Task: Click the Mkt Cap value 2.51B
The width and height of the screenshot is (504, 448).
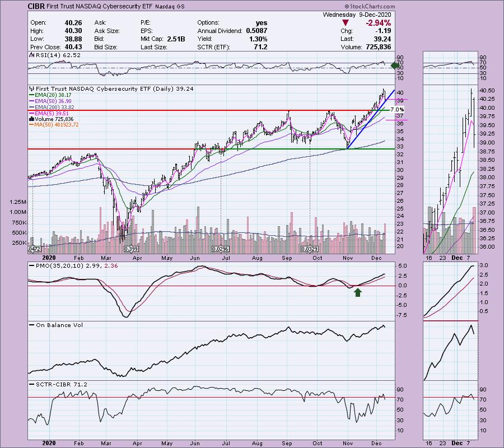Action: (176, 39)
